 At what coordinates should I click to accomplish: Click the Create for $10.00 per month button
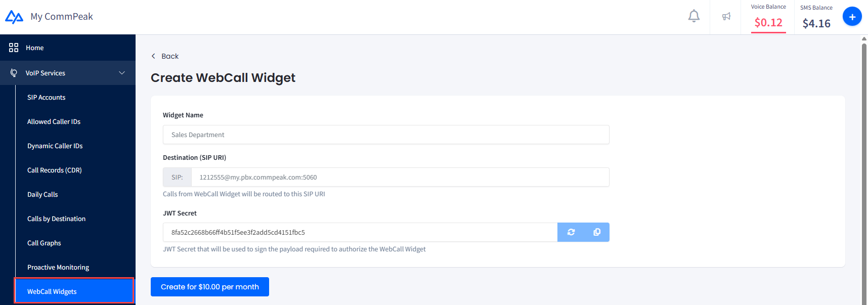pyautogui.click(x=209, y=286)
